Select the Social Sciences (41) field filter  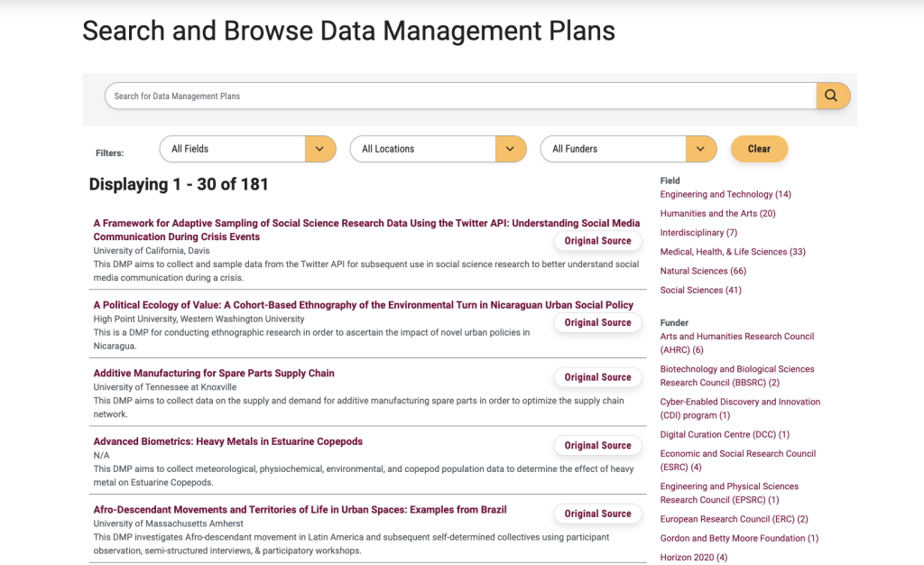point(700,290)
